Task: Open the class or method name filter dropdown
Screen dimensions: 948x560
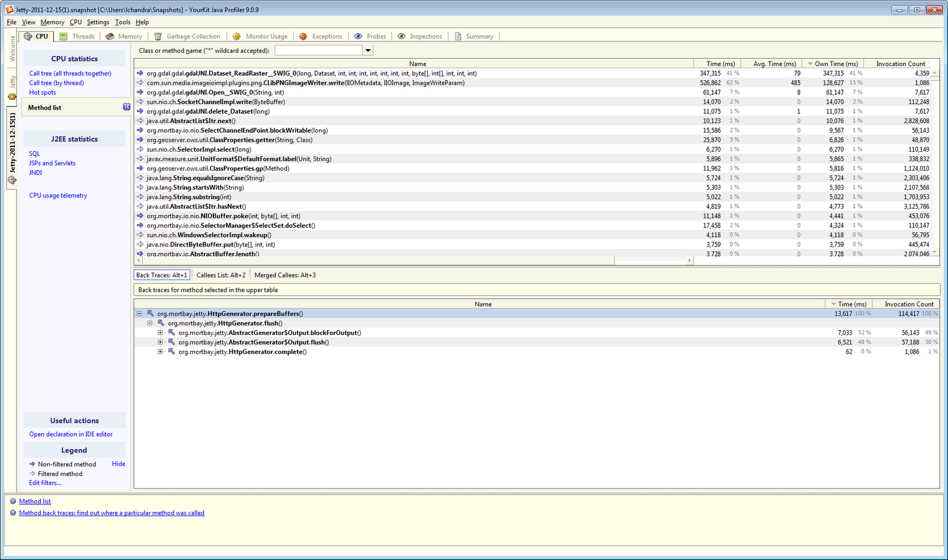Action: (368, 50)
